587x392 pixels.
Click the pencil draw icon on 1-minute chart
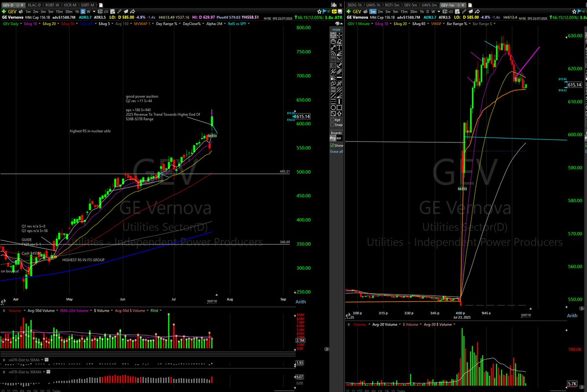[x=464, y=12]
